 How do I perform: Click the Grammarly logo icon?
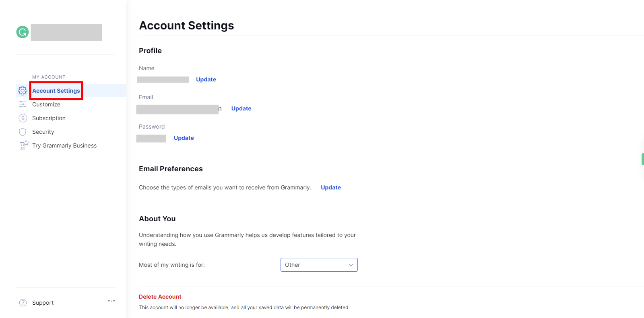click(x=23, y=32)
